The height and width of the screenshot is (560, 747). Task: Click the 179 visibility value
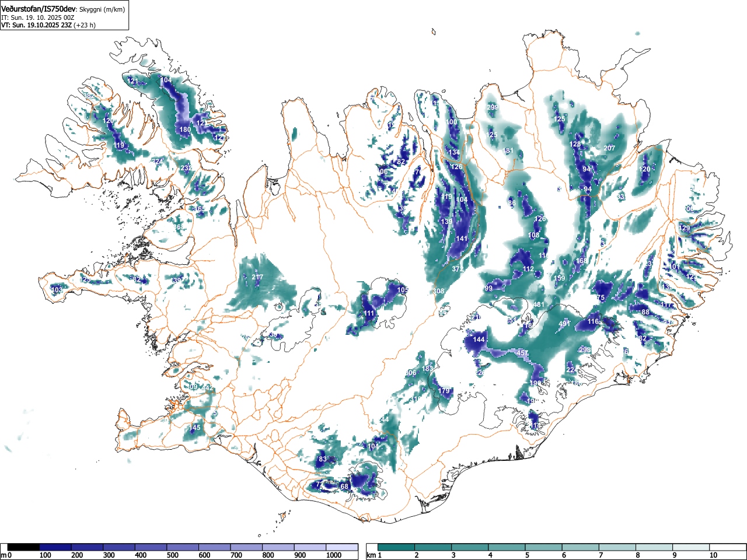(445, 391)
